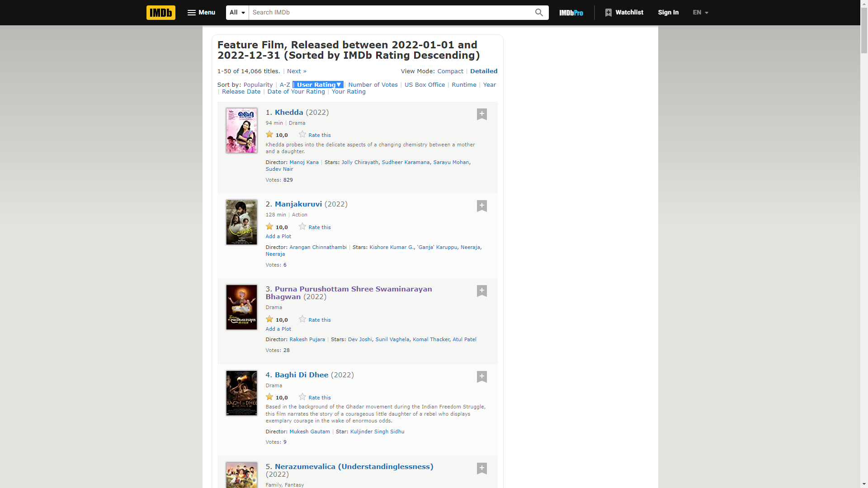Open director Manoj Kana's page

tap(304, 162)
